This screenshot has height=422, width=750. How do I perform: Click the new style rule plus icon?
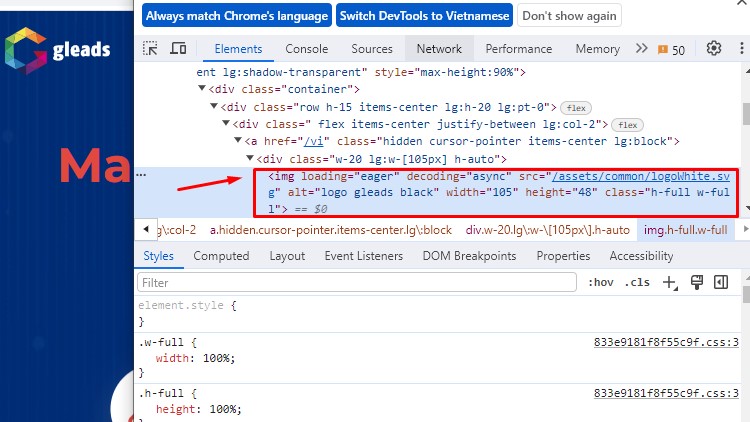click(x=670, y=283)
